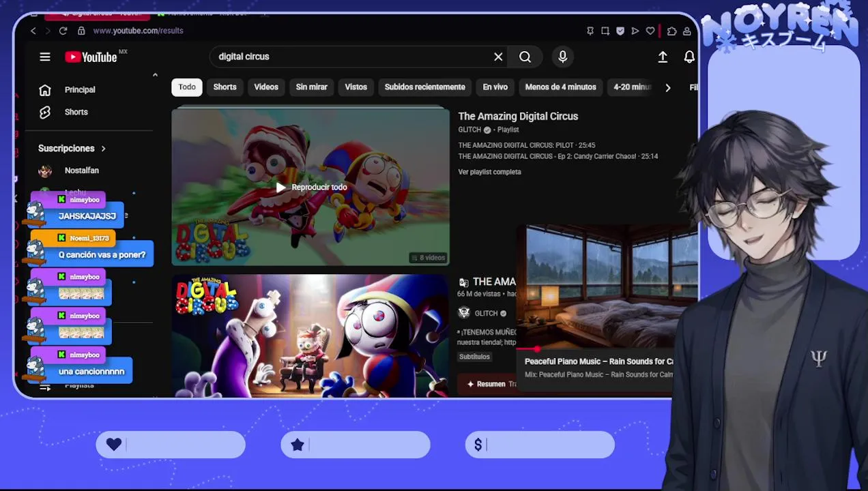Open the shield privacy icon in toolbar
Image resolution: width=868 pixels, height=491 pixels.
click(x=620, y=31)
